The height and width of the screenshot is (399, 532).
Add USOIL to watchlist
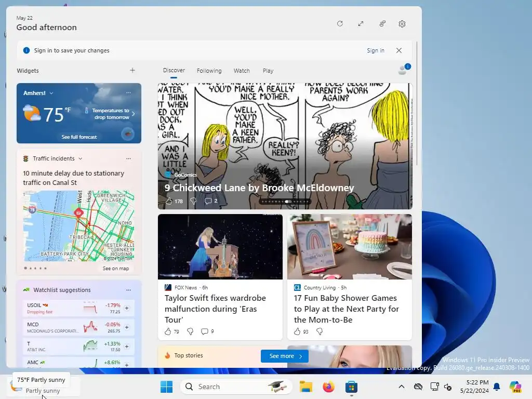coord(127,308)
